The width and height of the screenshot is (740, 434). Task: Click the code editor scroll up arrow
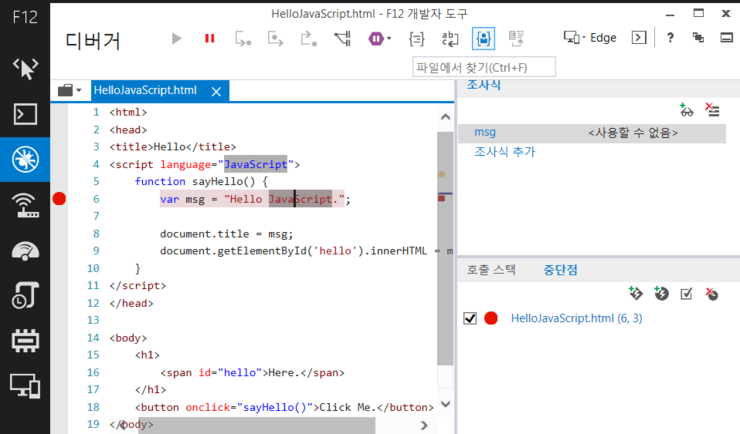click(445, 117)
